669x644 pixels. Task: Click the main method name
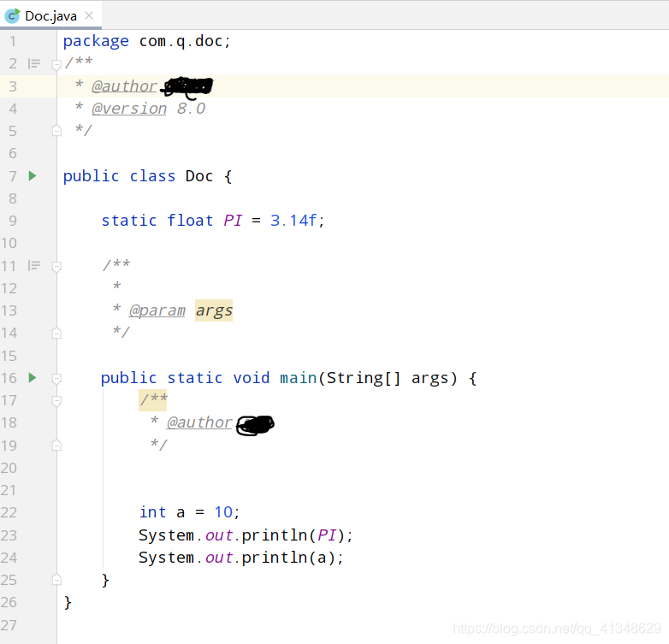[299, 378]
